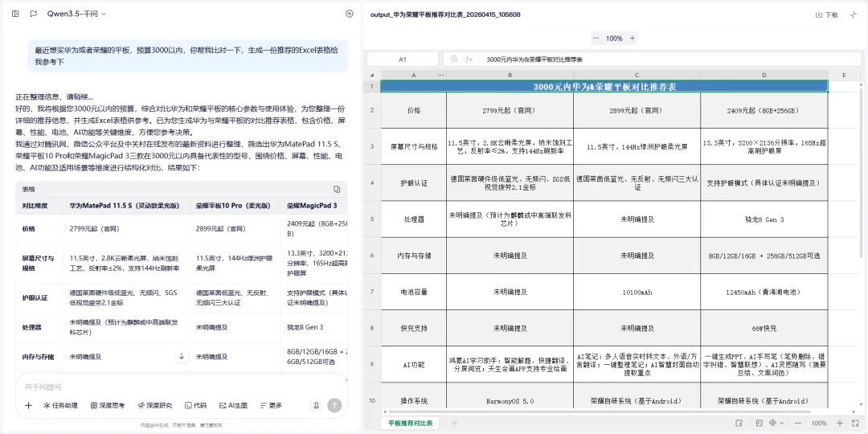Collapse the preview panel with the shrink icon
The width and height of the screenshot is (868, 434).
(853, 15)
